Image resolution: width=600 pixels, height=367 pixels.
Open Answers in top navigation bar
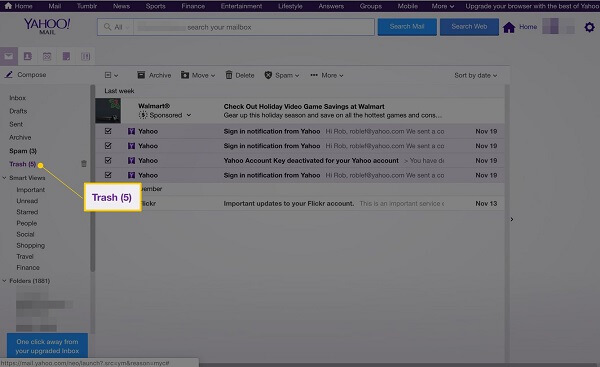[x=331, y=6]
